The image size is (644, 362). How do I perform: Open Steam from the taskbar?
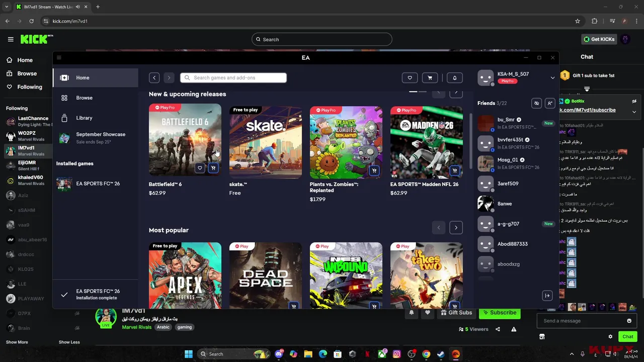[441, 354]
